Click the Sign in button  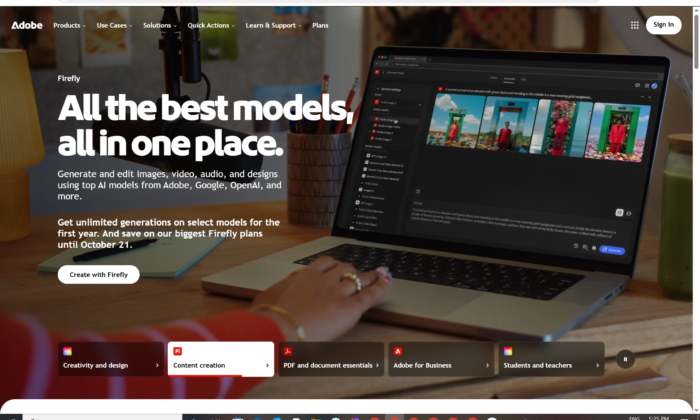click(x=663, y=25)
